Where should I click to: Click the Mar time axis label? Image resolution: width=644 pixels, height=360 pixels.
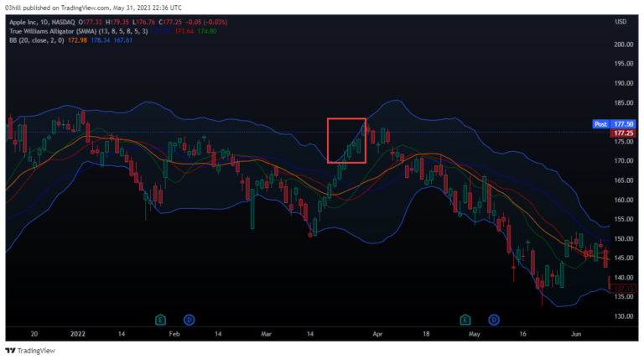pyautogui.click(x=266, y=334)
